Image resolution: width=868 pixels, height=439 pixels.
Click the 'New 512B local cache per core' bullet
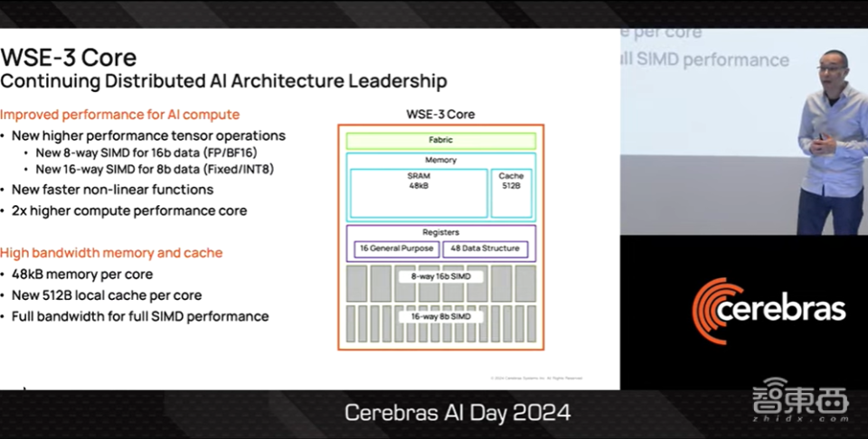coord(107,295)
